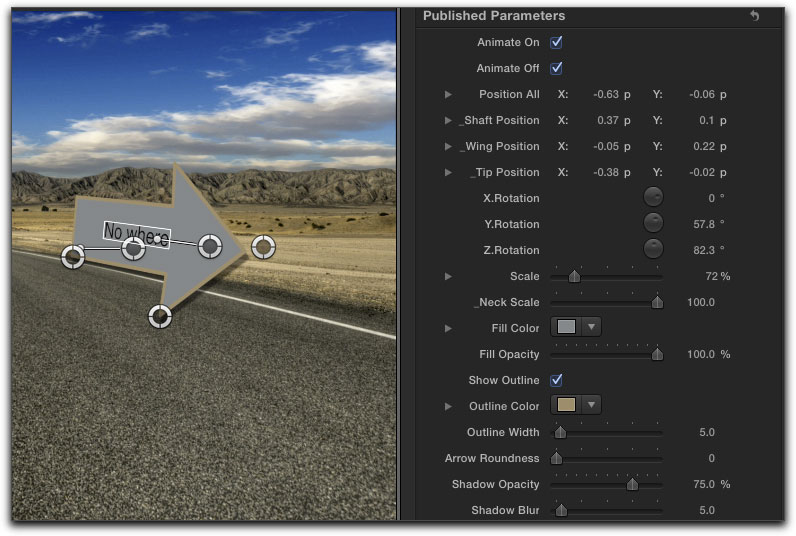This screenshot has width=796, height=536.
Task: Click the _Wing Position Y value 0.22
Action: (704, 146)
